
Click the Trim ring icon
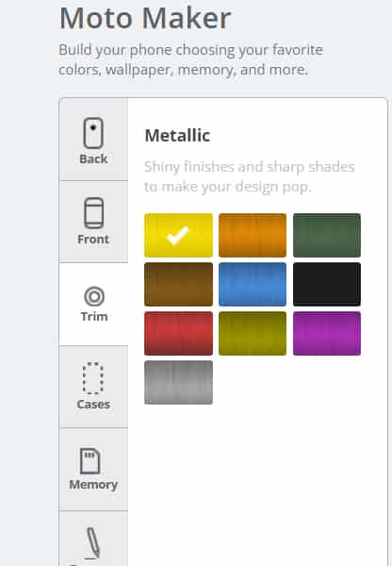(94, 296)
